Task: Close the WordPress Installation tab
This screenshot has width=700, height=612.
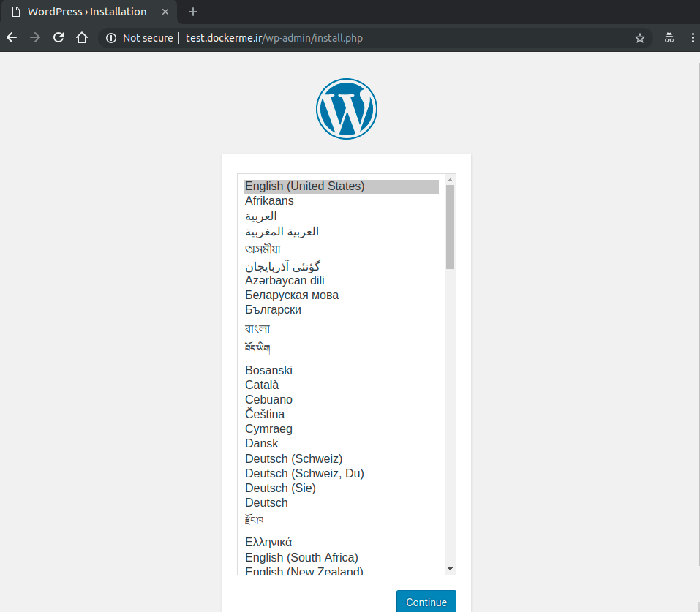Action: [165, 12]
